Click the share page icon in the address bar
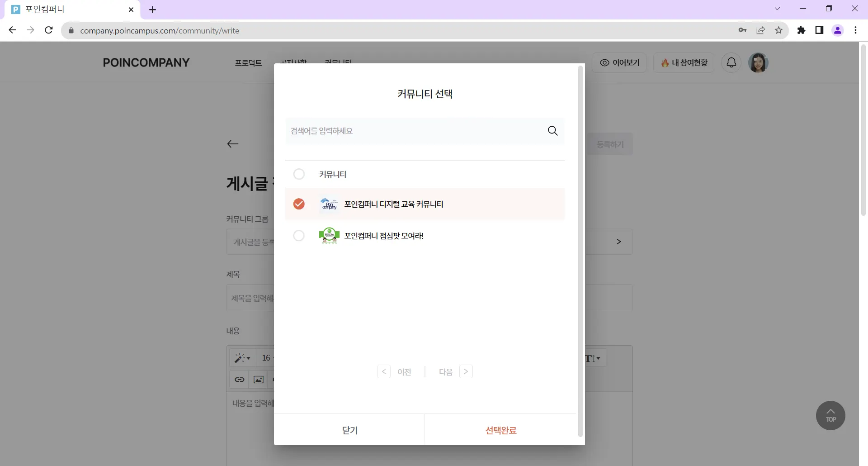 pos(761,30)
